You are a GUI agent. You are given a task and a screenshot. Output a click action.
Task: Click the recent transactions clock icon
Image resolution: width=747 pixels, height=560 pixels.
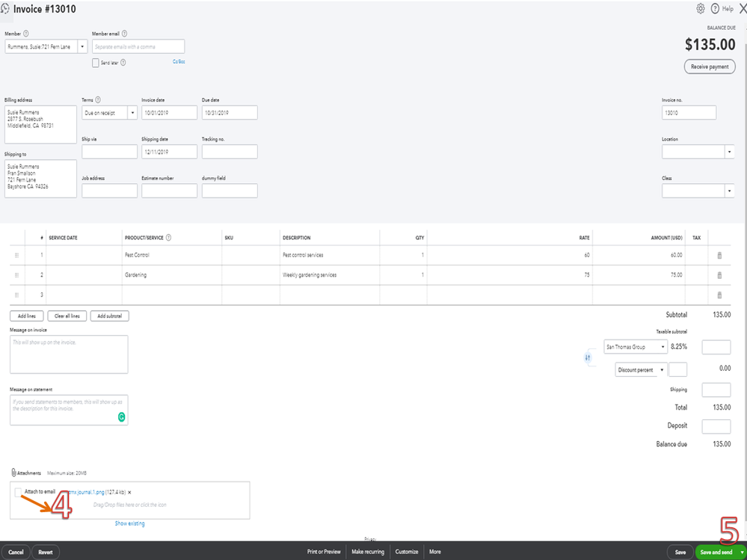pos(4,8)
